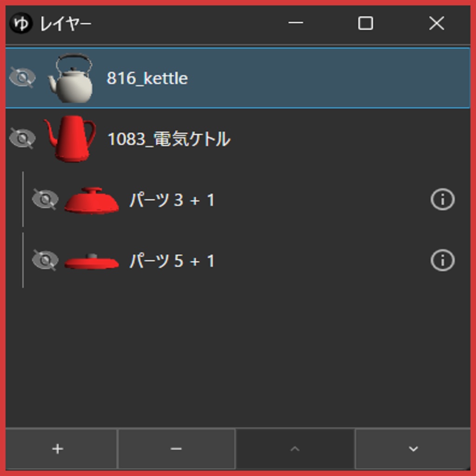
Task: Click the app logo icon in the title bar
Action: tap(21, 24)
